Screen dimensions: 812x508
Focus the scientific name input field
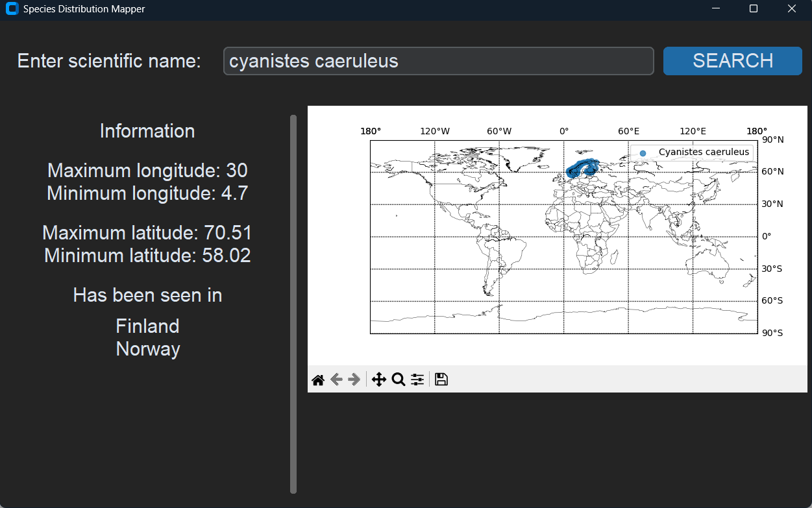click(438, 61)
